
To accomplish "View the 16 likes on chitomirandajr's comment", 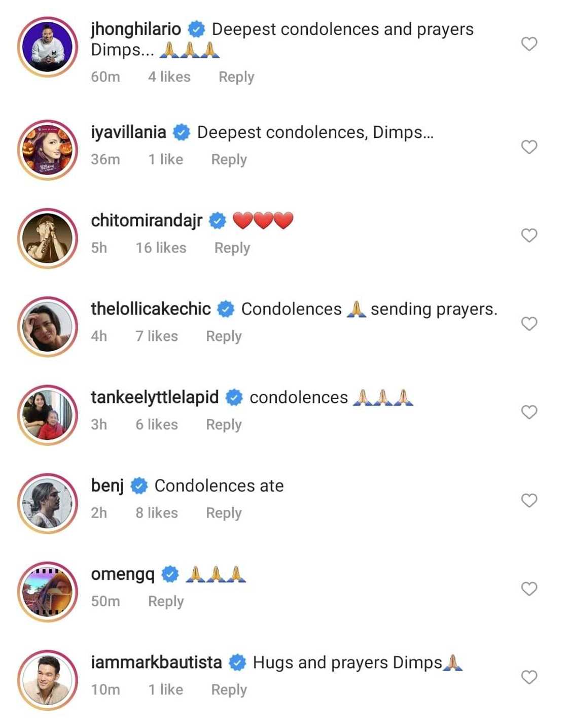I will [x=161, y=248].
